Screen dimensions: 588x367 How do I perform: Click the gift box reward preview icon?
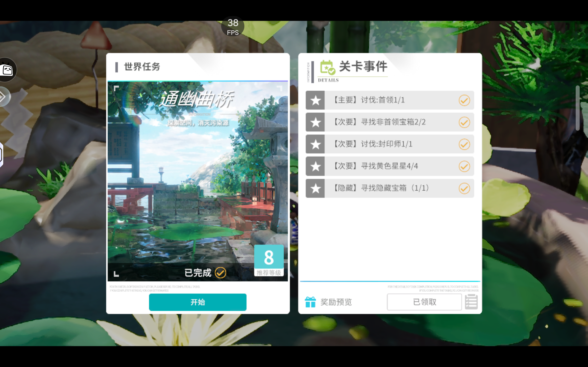pyautogui.click(x=310, y=302)
